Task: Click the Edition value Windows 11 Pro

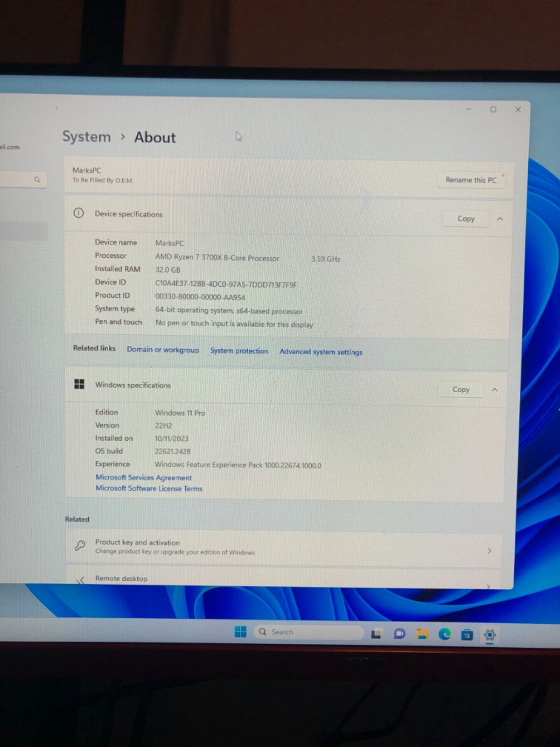Action: pos(180,413)
